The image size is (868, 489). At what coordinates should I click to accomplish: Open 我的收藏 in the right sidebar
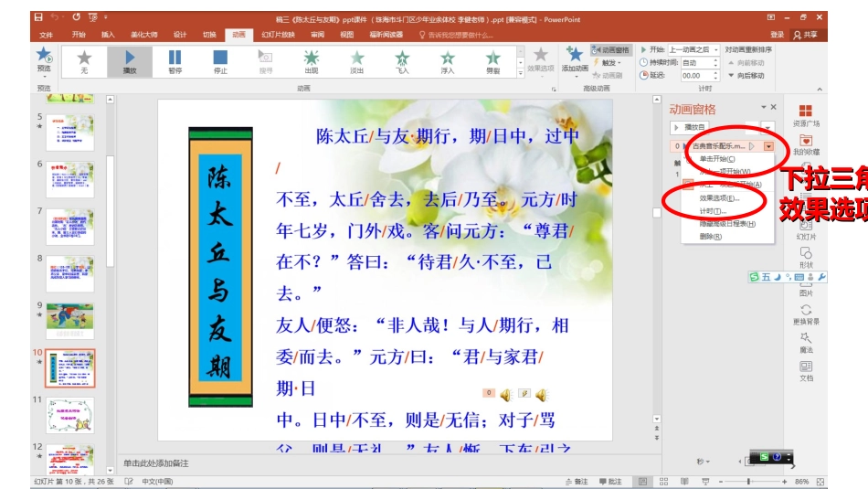[x=806, y=144]
